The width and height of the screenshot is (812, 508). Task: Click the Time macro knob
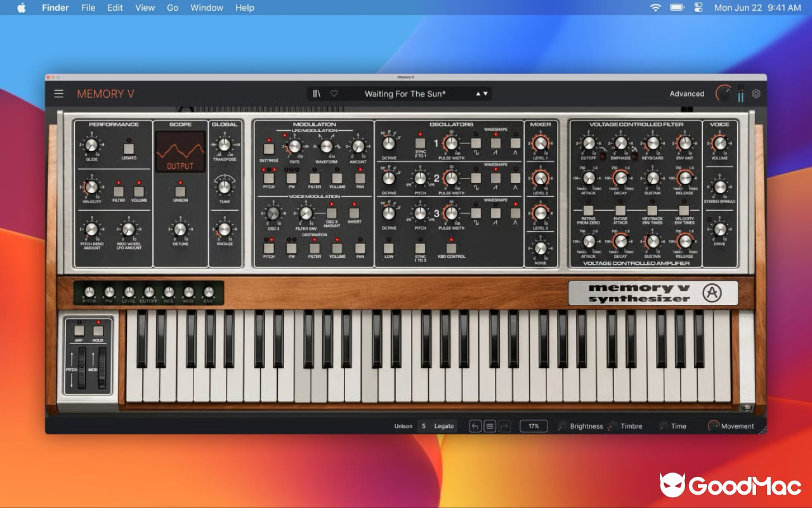[664, 426]
